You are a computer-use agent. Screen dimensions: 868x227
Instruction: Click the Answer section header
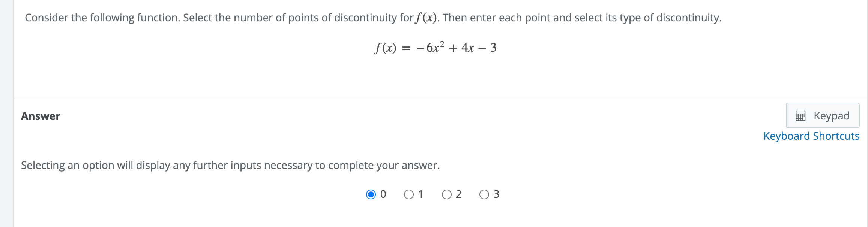point(41,116)
